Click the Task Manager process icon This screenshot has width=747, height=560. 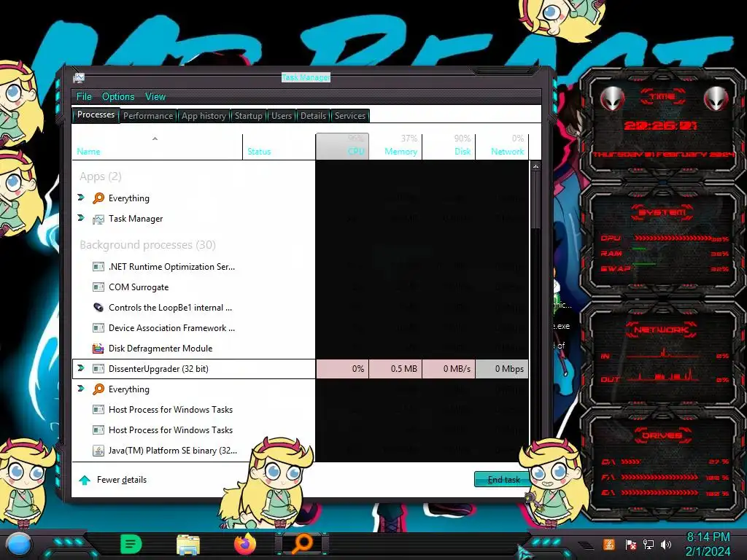click(98, 219)
